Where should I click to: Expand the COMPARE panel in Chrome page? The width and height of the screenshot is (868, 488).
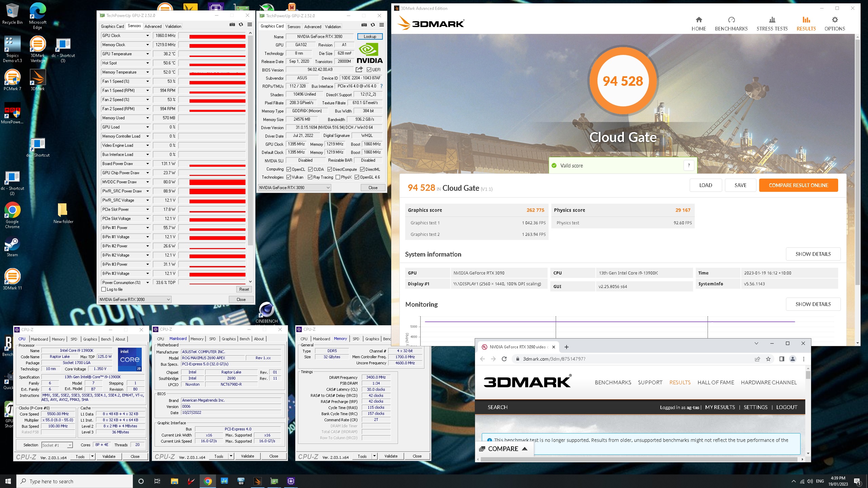click(x=505, y=449)
